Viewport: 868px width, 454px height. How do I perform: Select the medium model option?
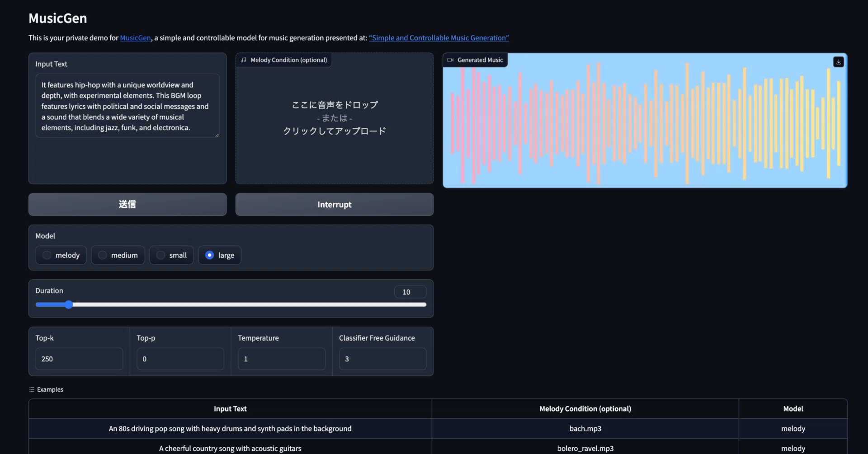click(118, 255)
